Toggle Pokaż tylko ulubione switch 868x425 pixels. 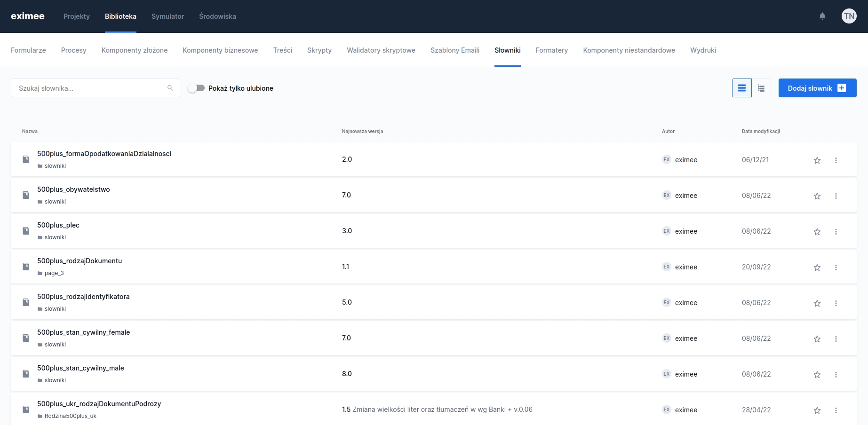(x=196, y=88)
